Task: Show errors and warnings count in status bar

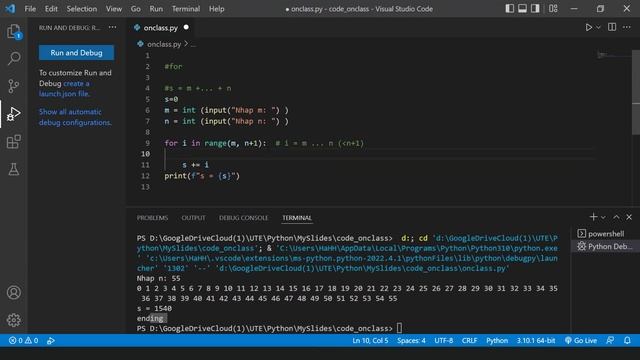Action: pos(23,340)
